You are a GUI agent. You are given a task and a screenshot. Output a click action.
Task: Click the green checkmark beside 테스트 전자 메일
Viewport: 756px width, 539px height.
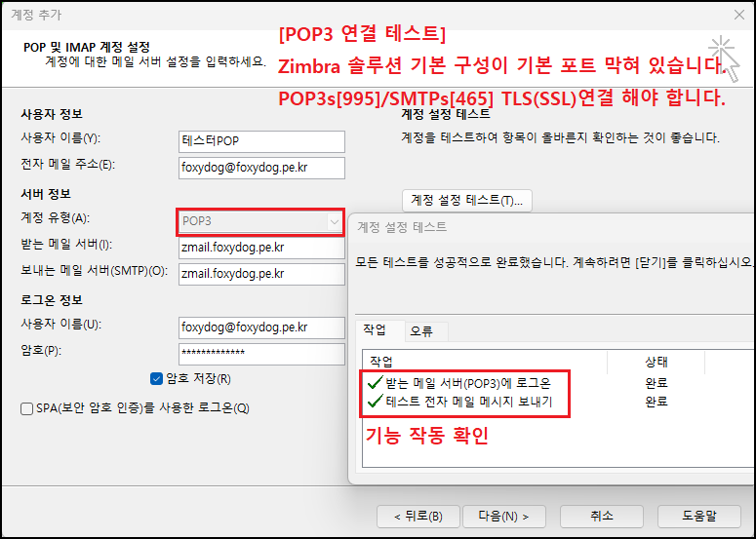[376, 402]
